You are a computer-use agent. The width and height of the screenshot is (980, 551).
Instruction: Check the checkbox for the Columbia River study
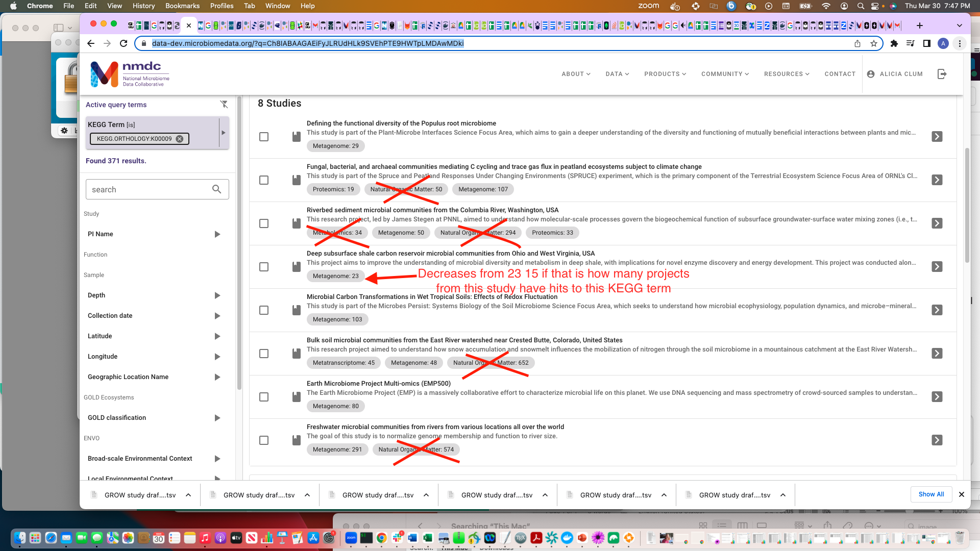click(x=264, y=223)
